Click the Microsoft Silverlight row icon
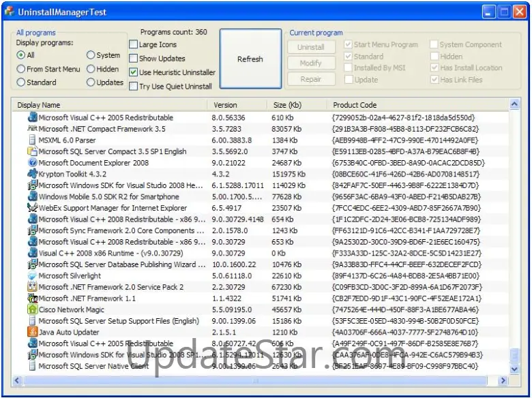 [x=32, y=275]
